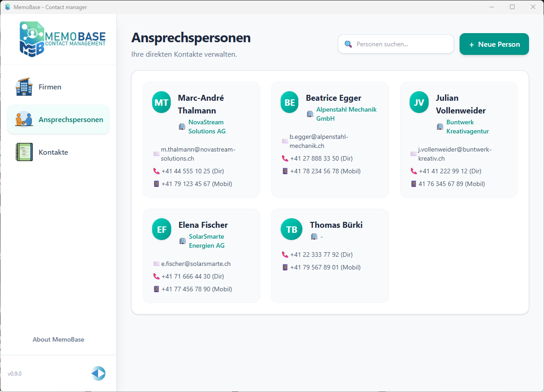Screen dimensions: 544x392
Task: Open About MemoBase
Action: point(58,340)
